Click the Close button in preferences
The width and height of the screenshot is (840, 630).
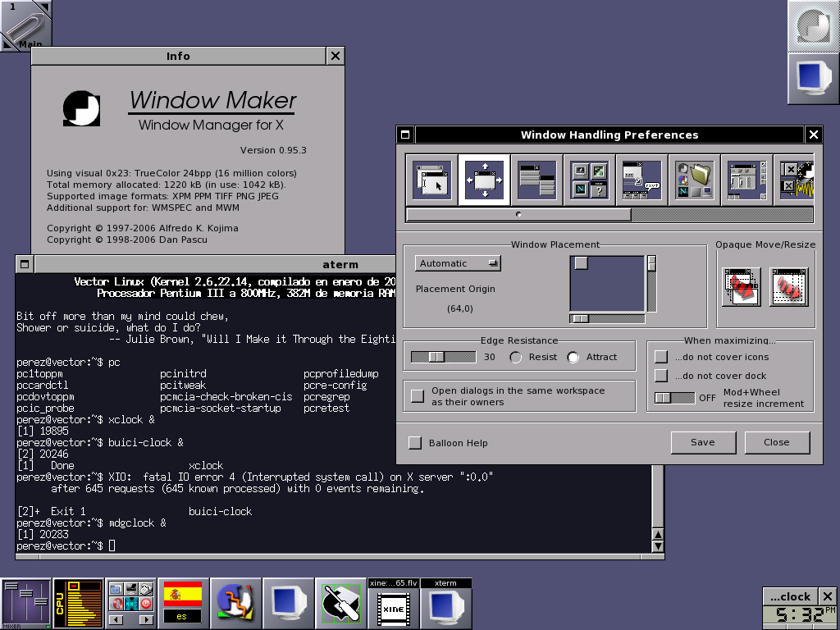tap(777, 442)
